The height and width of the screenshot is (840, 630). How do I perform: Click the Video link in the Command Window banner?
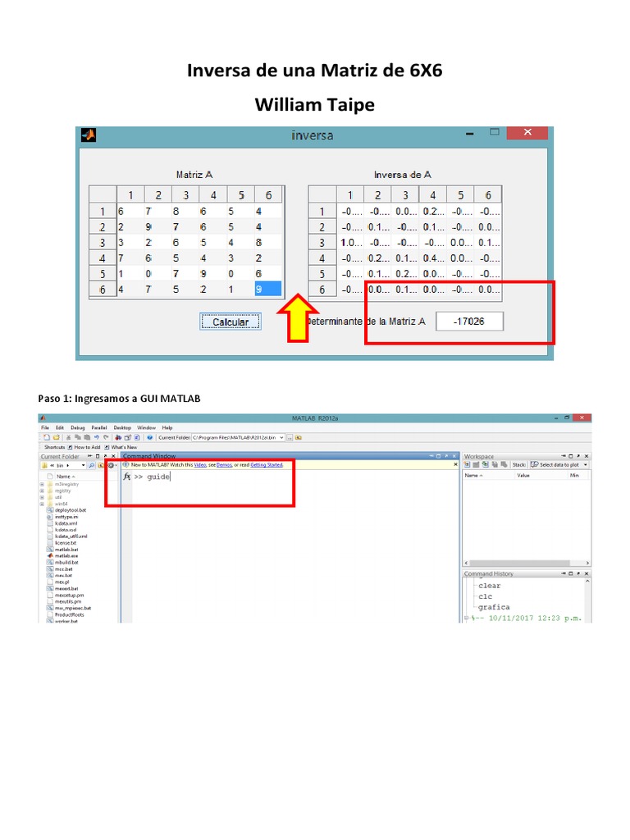(x=200, y=465)
